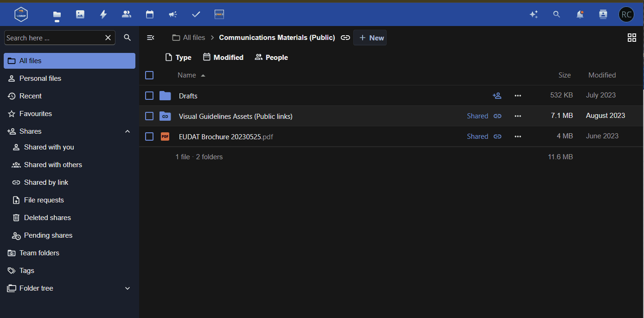
Task: Check the EUDAT Brochure PDF row checkbox
Action: 149,136
